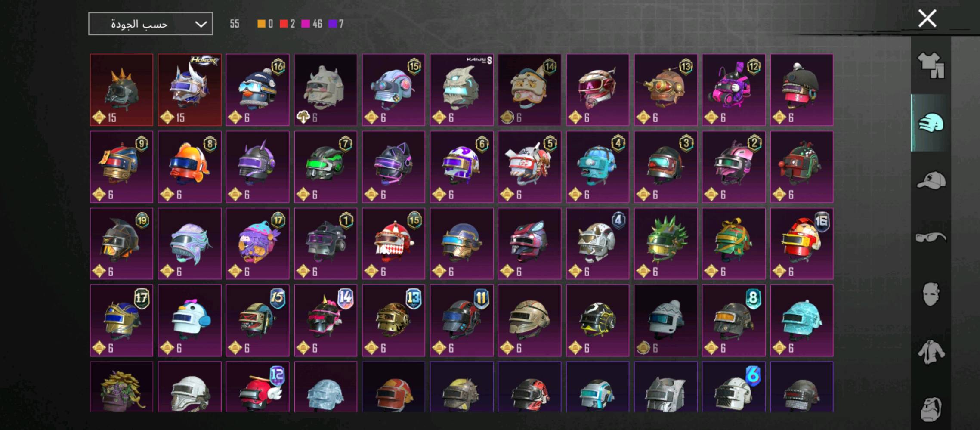Open the quality sort dropdown box

(151, 24)
